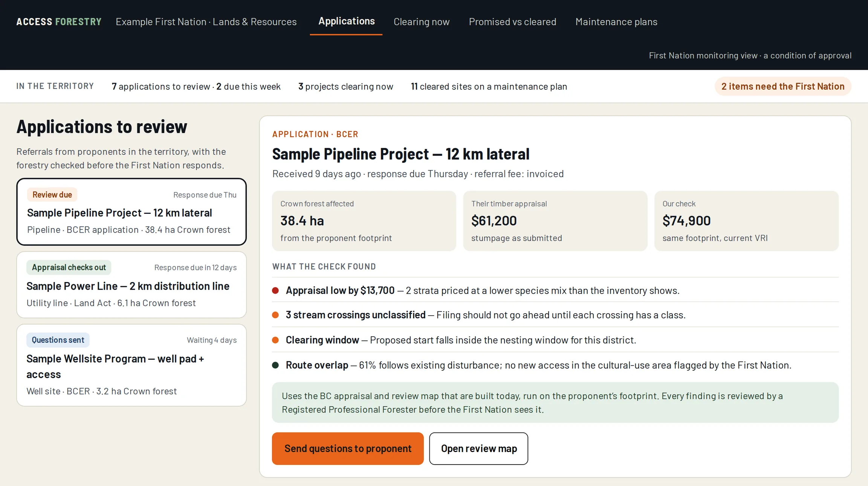The image size is (868, 486).
Task: Click 11 cleared sites on maintenance plan
Action: click(x=489, y=86)
